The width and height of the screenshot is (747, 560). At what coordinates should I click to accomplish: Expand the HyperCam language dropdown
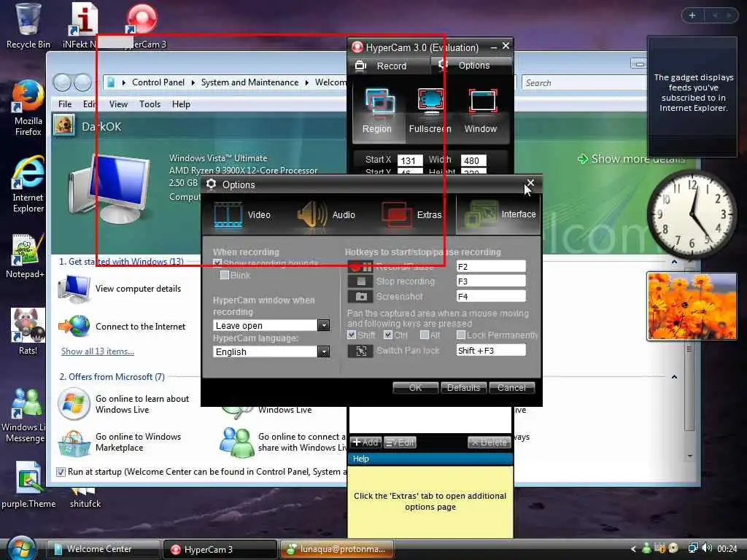pyautogui.click(x=323, y=351)
